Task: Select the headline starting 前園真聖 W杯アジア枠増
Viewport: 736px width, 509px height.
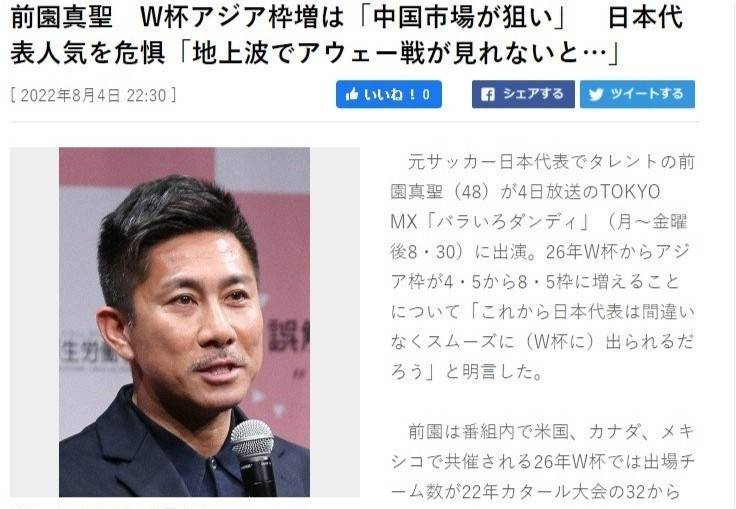Action: [x=346, y=35]
